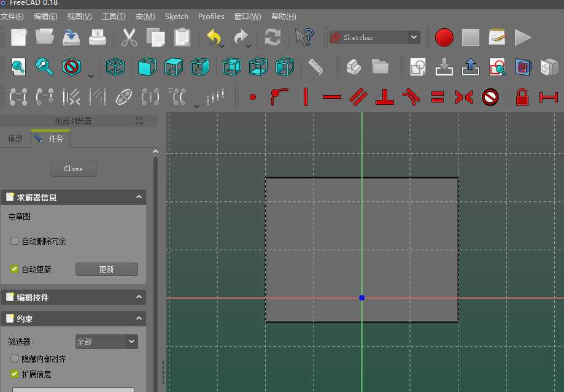
Task: Open a file with folder icon
Action: 45,37
